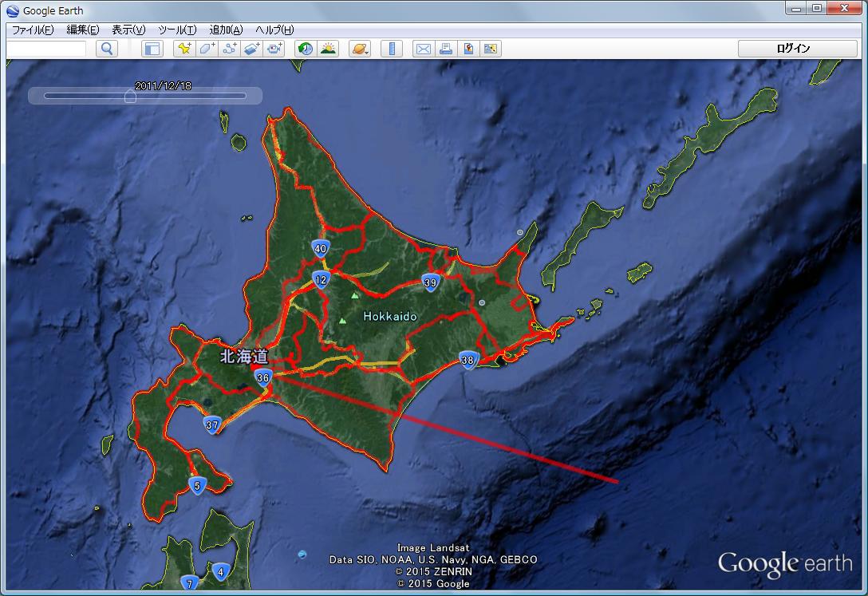Add a path tool icon
This screenshot has height=596, width=868.
pyautogui.click(x=229, y=49)
